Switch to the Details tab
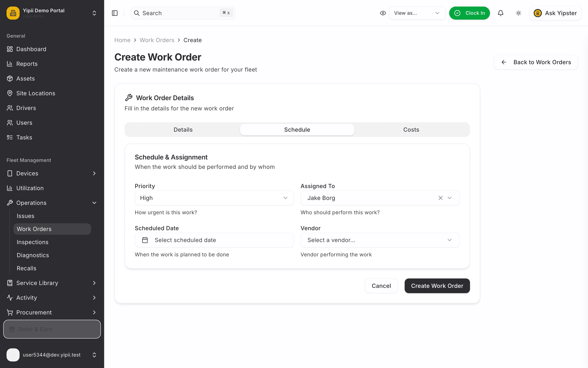Image resolution: width=588 pixels, height=368 pixels. coord(183,130)
